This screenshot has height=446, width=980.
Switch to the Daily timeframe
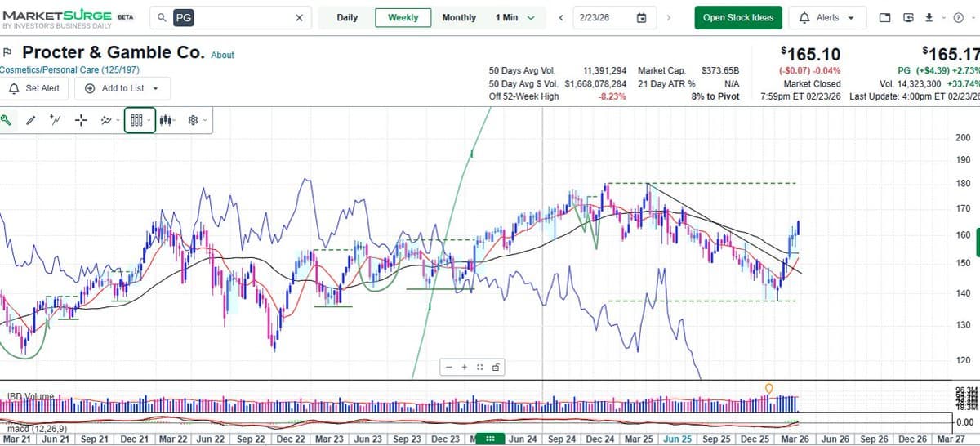(347, 17)
